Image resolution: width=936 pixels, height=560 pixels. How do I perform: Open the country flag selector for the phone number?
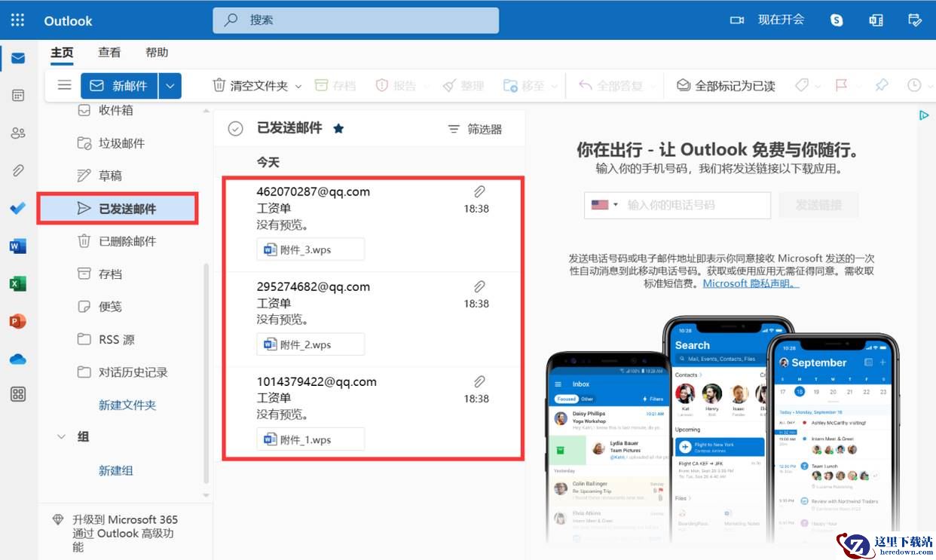(x=605, y=205)
